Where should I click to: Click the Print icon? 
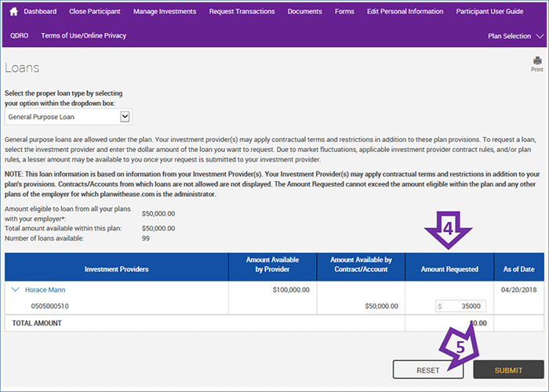tap(537, 61)
